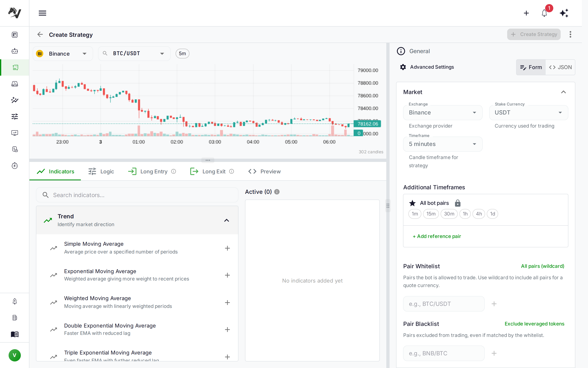The width and height of the screenshot is (588, 368).
Task: Click the General info icon
Action: [401, 51]
